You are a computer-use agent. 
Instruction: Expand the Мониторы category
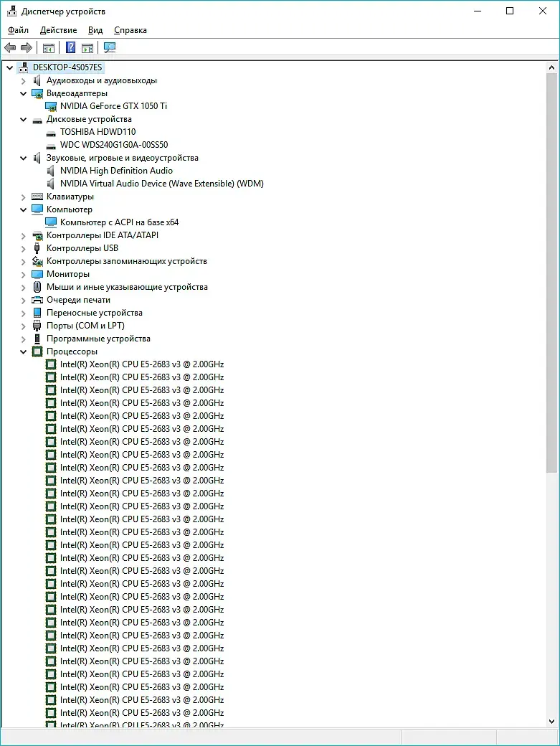pyautogui.click(x=23, y=275)
